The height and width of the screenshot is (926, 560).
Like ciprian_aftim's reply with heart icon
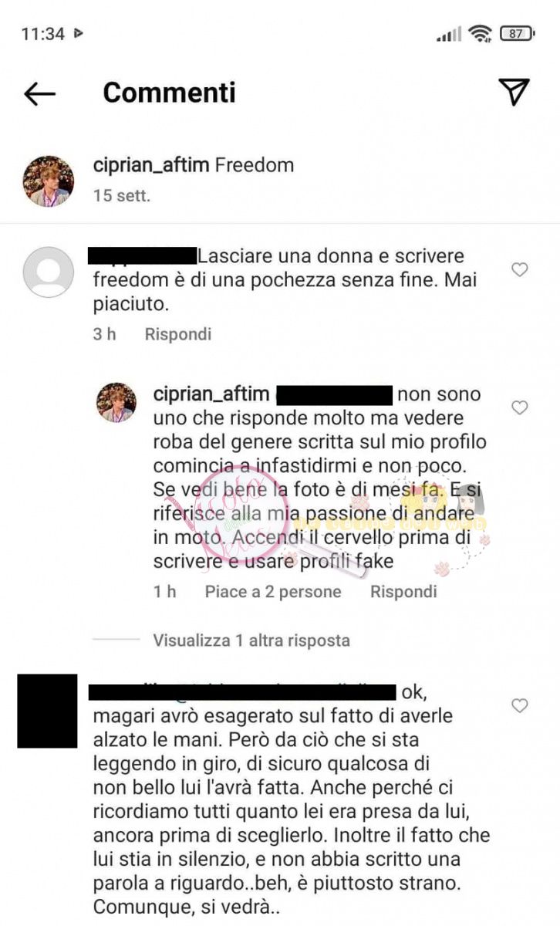pyautogui.click(x=520, y=407)
